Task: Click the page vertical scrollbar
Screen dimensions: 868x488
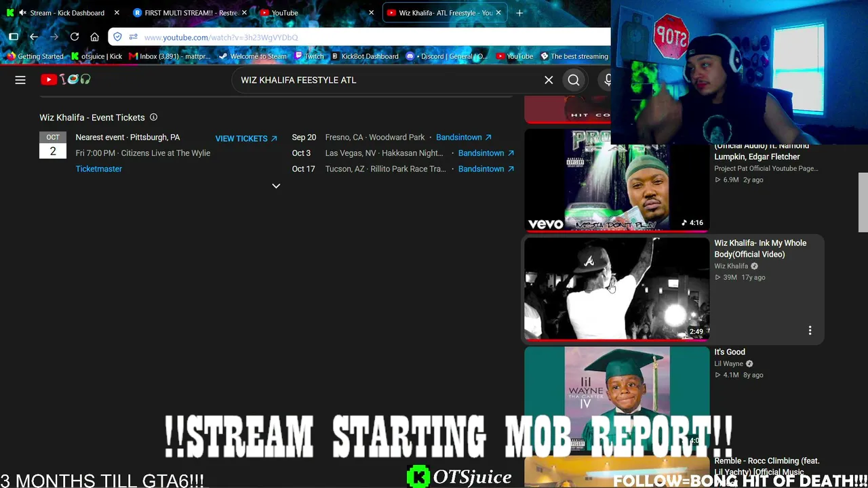Action: (x=863, y=202)
